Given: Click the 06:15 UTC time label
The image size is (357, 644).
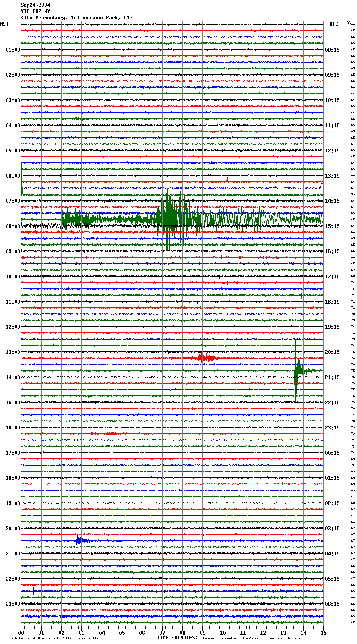Looking at the screenshot, I should pyautogui.click(x=332, y=604).
